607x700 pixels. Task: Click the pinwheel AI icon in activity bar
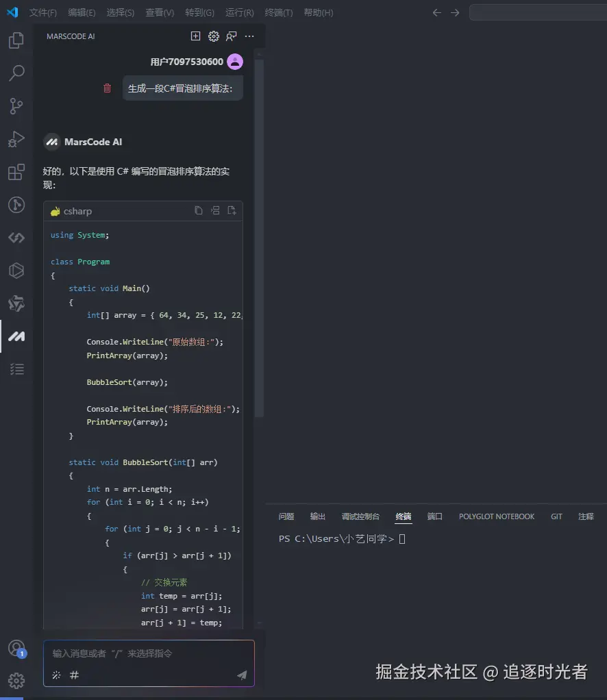pos(16,303)
